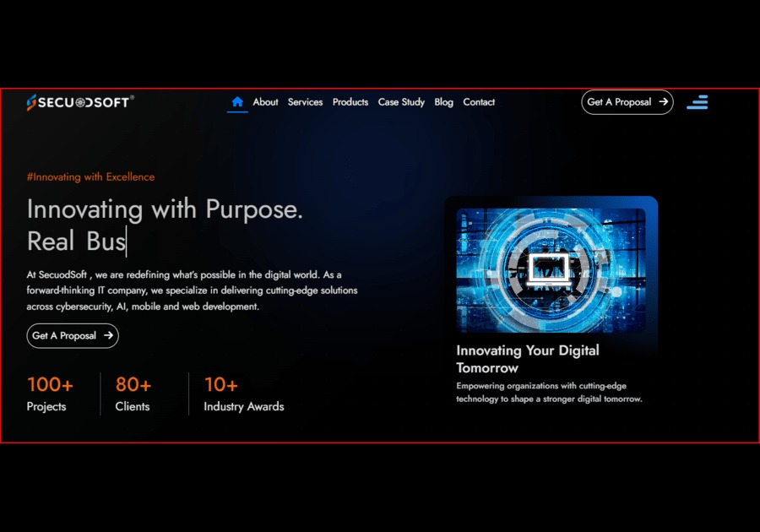Click the SecuodSoft logo

[79, 101]
